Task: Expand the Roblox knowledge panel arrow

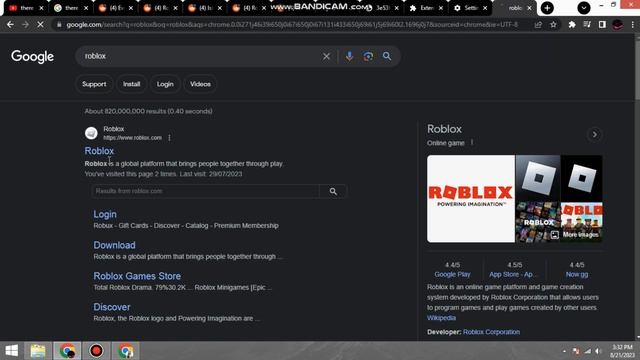Action: [595, 134]
